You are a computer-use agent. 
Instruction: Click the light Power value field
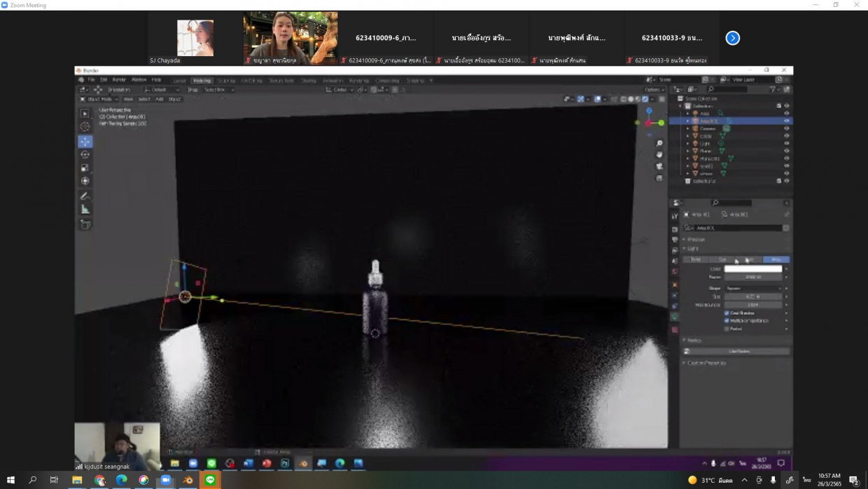[753, 277]
